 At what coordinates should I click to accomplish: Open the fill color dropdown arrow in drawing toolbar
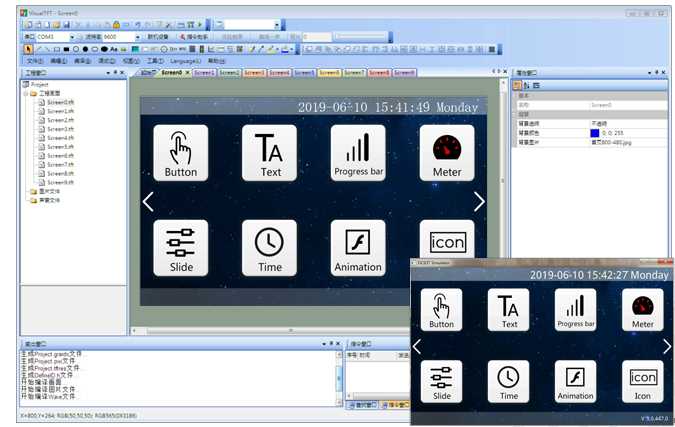point(292,50)
